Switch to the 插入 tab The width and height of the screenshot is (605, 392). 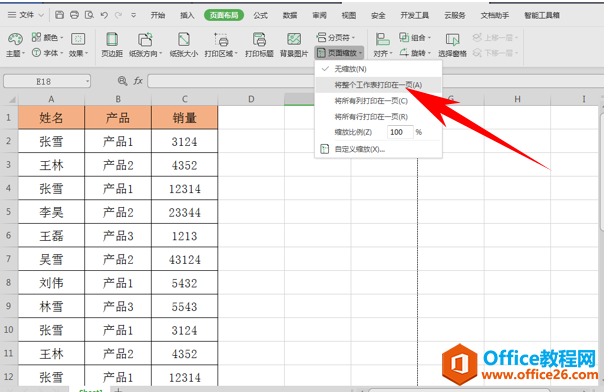(x=187, y=15)
